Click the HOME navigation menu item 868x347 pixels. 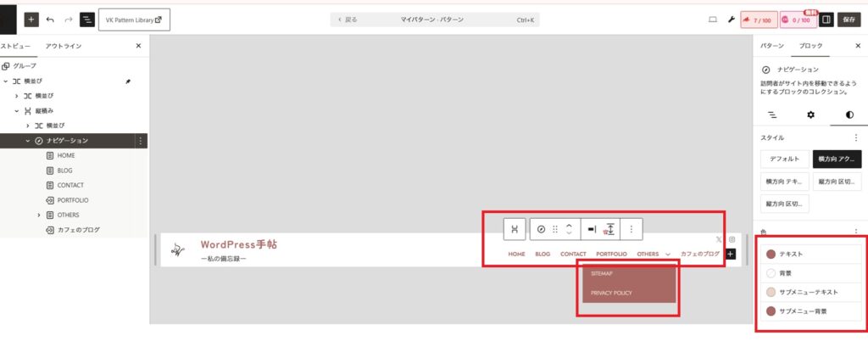516,254
